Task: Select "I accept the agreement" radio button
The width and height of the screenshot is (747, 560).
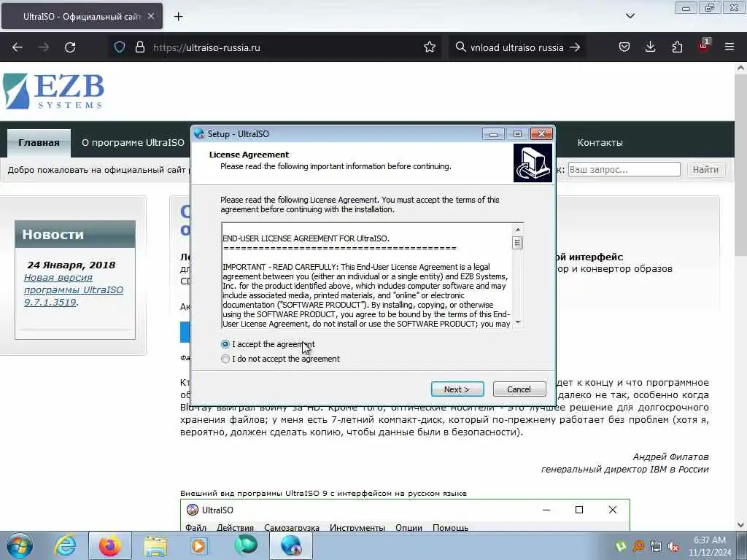Action: (x=225, y=344)
